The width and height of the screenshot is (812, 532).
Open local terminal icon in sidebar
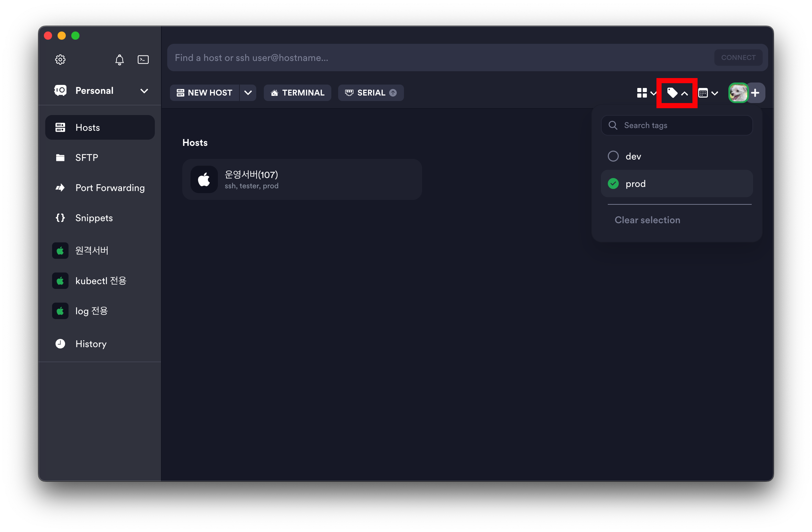(x=143, y=60)
